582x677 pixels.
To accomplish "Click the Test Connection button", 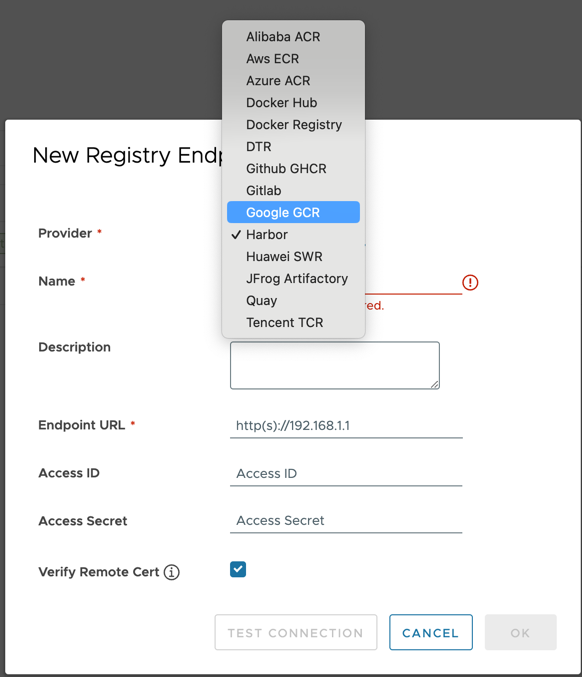I will [296, 633].
